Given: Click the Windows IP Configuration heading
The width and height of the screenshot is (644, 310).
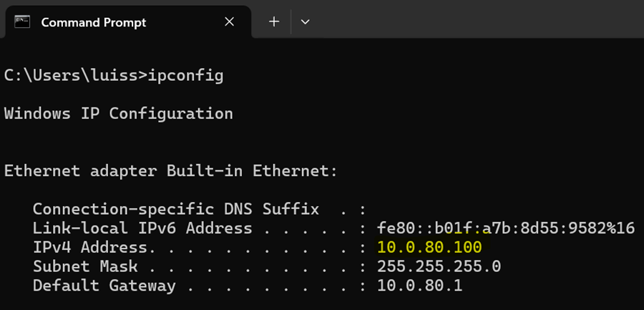Looking at the screenshot, I should point(119,114).
